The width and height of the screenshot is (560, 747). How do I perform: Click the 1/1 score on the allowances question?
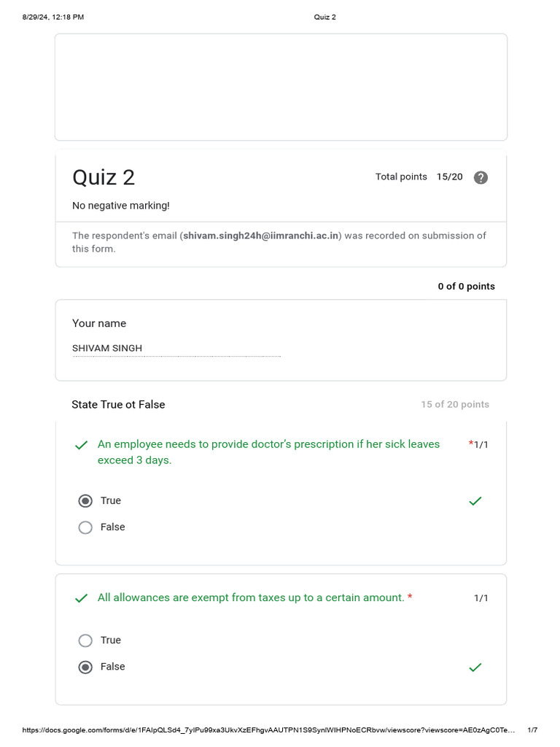(x=481, y=598)
